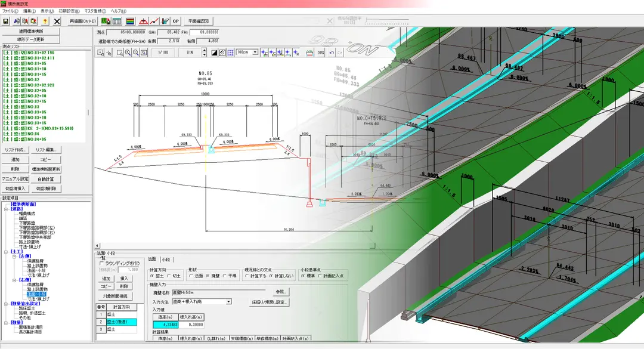Click the black-white diagonal fill icon

215,52
